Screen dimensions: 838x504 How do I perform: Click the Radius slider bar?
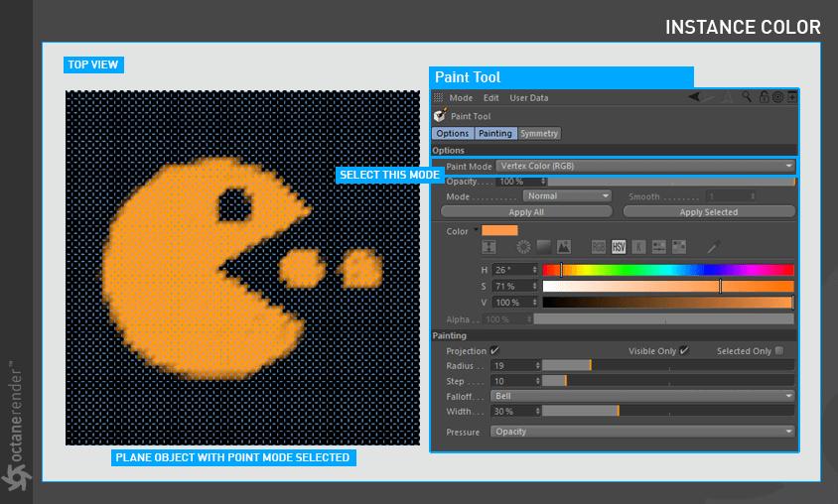click(668, 366)
